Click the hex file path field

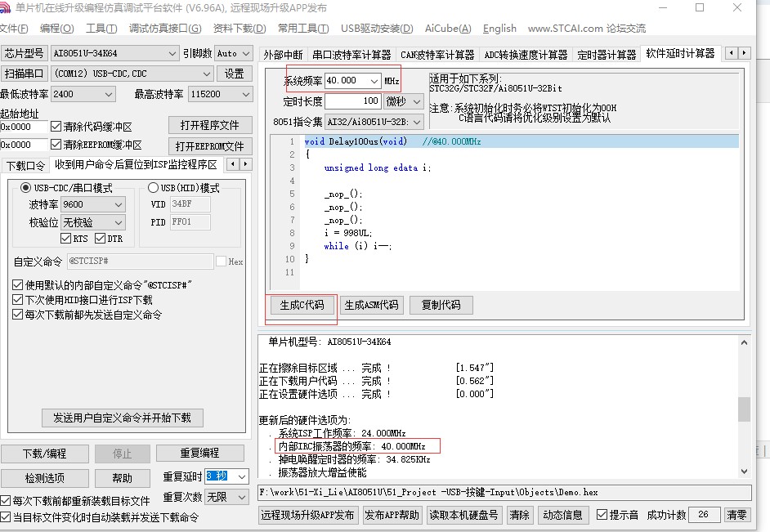coord(504,492)
